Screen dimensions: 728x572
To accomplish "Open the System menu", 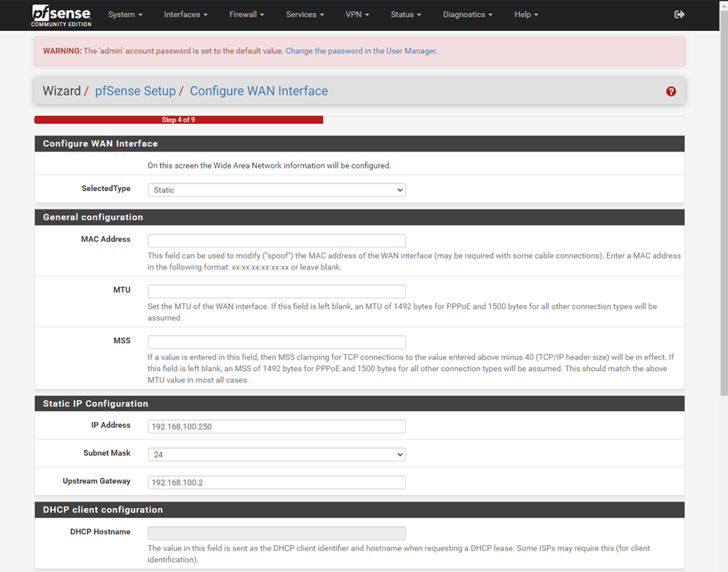I will 126,15.
